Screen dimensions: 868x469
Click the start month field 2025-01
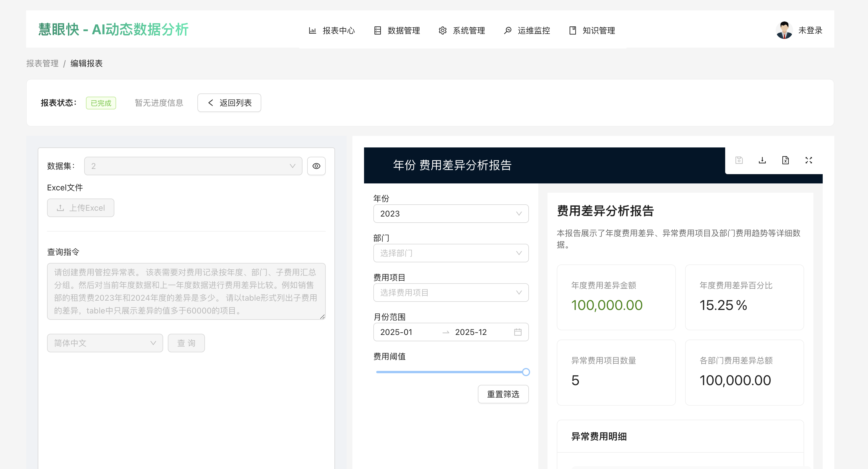[396, 332]
